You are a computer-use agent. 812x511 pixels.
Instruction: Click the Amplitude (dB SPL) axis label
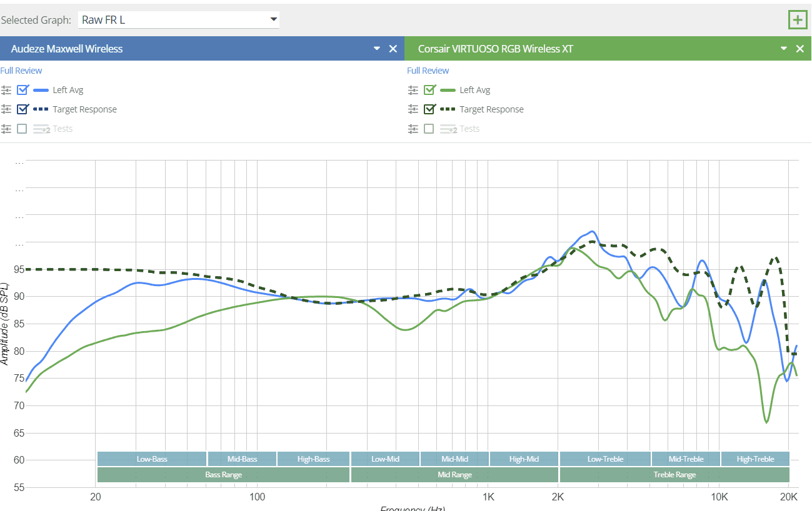click(5, 324)
